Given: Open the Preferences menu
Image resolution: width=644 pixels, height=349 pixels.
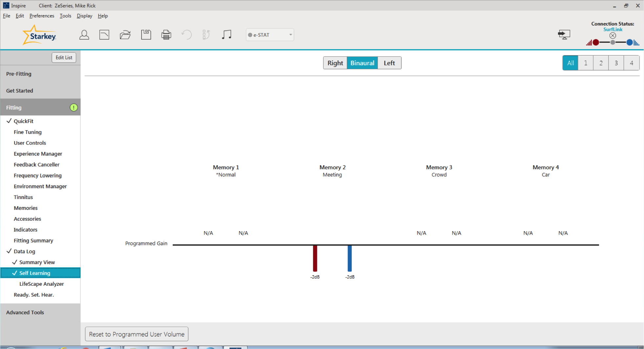Looking at the screenshot, I should click(42, 16).
